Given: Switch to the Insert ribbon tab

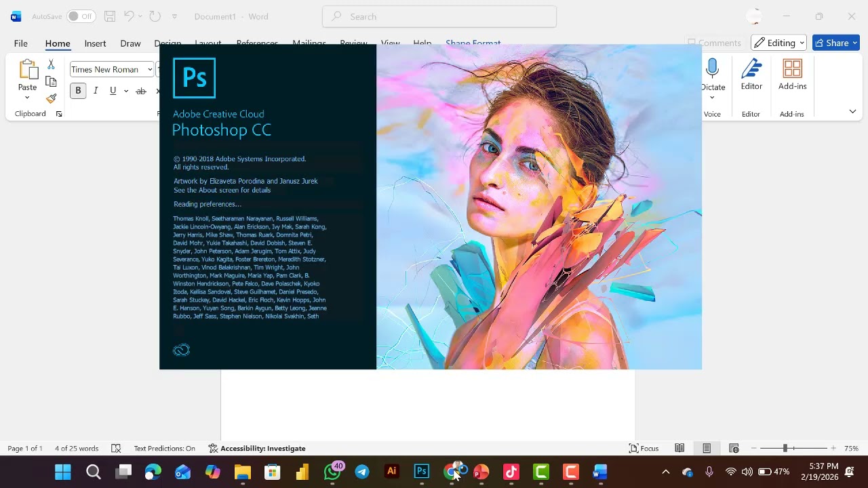Looking at the screenshot, I should tap(95, 43).
